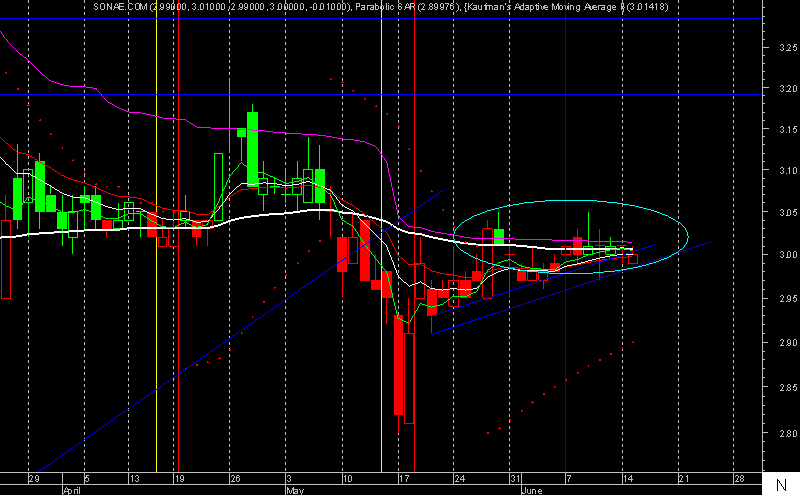Click the 3.15 price axis label
This screenshot has width=800, height=495.
coord(788,130)
